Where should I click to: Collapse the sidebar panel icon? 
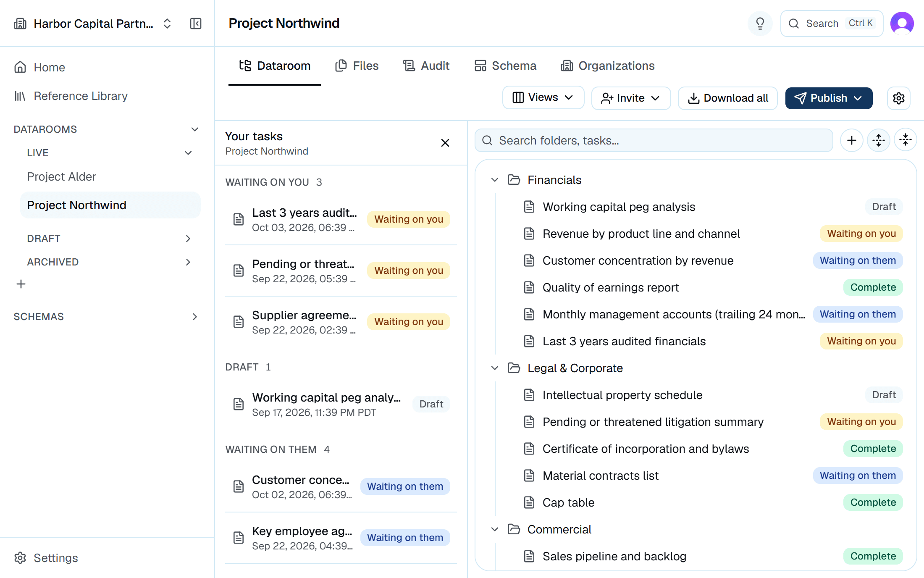pos(196,24)
